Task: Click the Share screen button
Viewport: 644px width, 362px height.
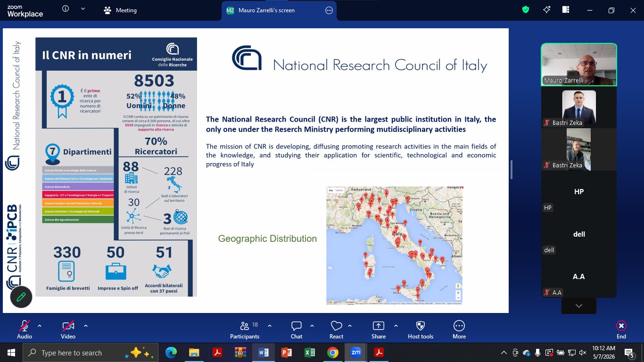Action: [x=379, y=329]
